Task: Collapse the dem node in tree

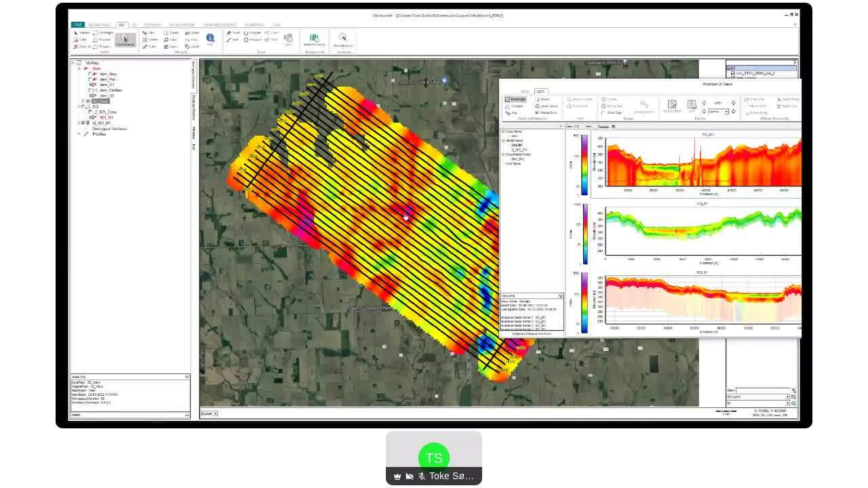Action: pos(79,68)
